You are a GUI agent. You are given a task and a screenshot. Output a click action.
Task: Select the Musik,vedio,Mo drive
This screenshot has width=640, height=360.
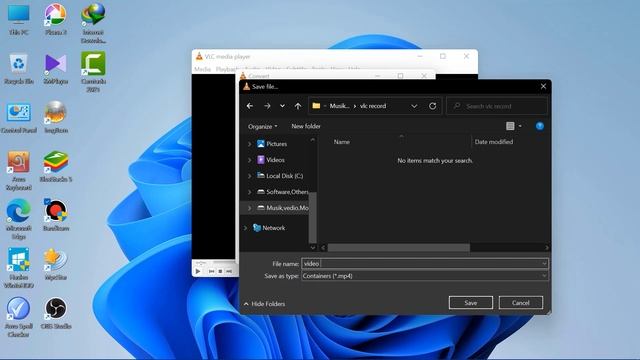click(282, 208)
